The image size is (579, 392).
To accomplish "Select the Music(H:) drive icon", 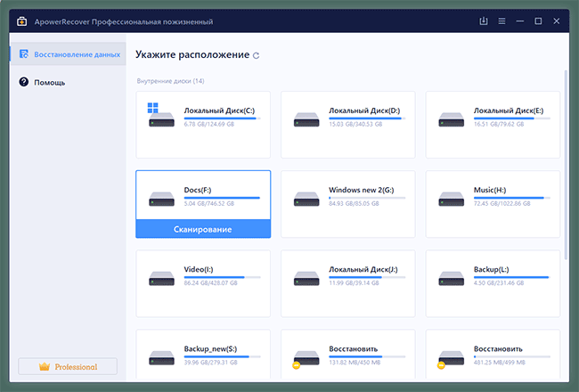I will pos(451,199).
